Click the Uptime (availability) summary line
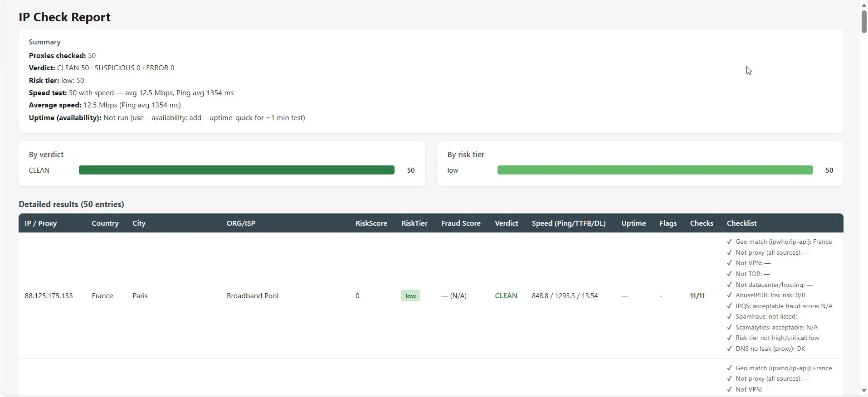868x397 pixels. (167, 117)
